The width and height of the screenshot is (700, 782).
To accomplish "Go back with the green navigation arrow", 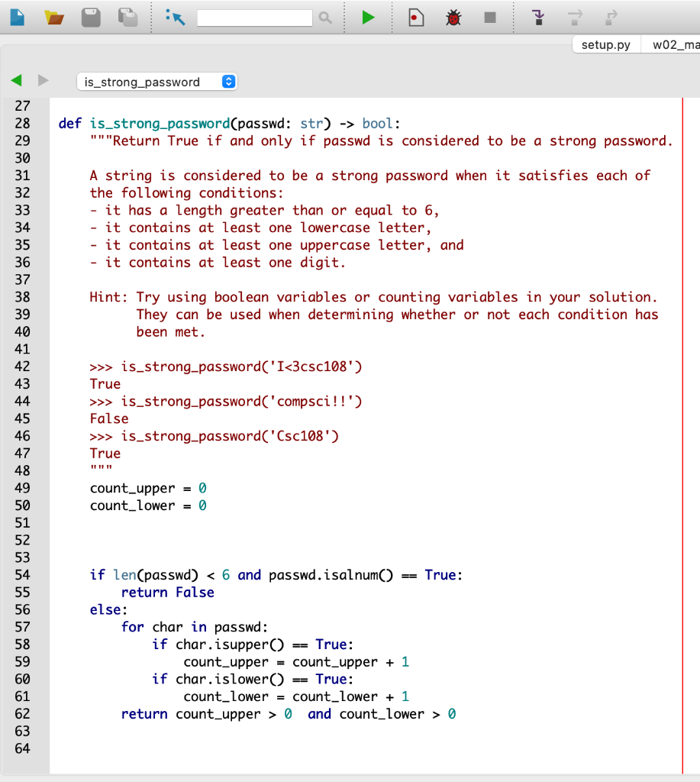I will tap(16, 81).
